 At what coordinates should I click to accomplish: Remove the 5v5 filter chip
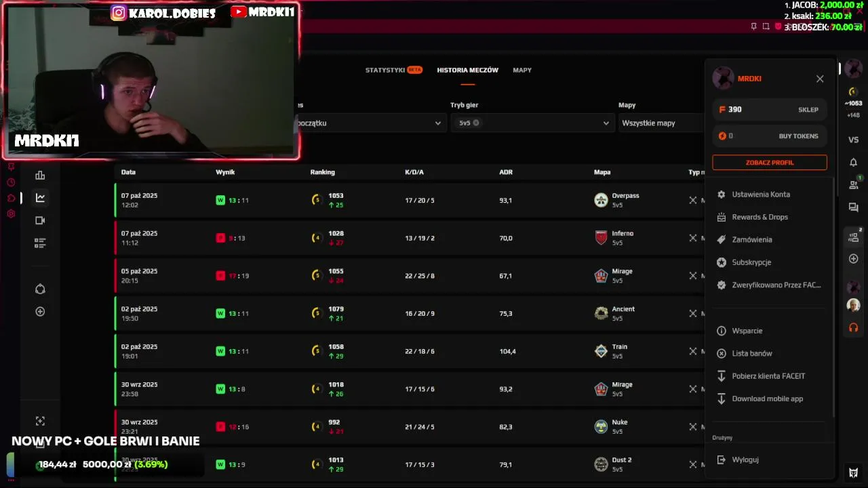(476, 123)
